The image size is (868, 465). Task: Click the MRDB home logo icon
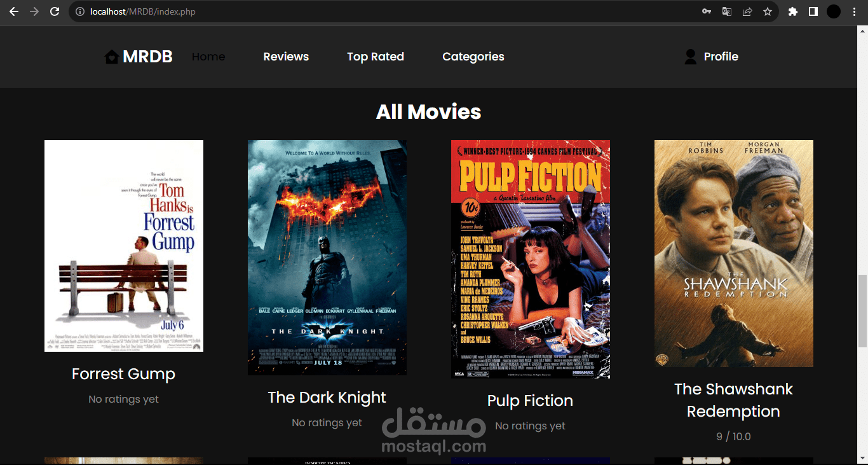(x=111, y=56)
